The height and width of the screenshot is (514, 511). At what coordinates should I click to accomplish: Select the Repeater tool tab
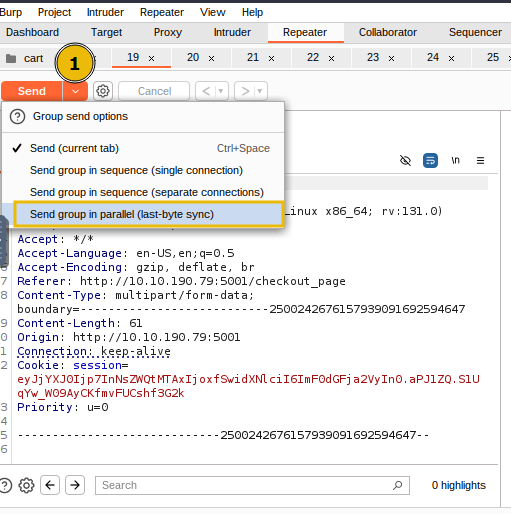305,32
